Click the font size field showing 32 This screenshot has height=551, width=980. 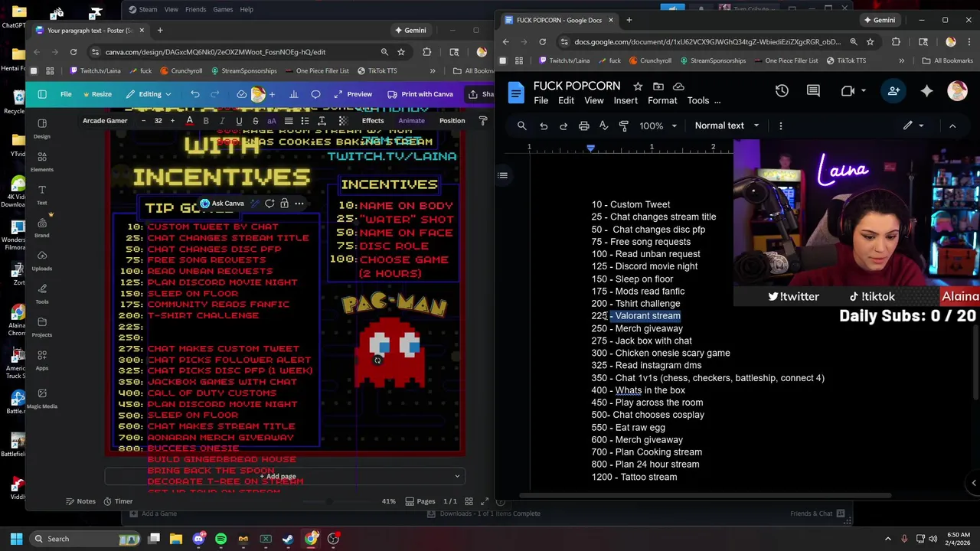click(x=158, y=121)
